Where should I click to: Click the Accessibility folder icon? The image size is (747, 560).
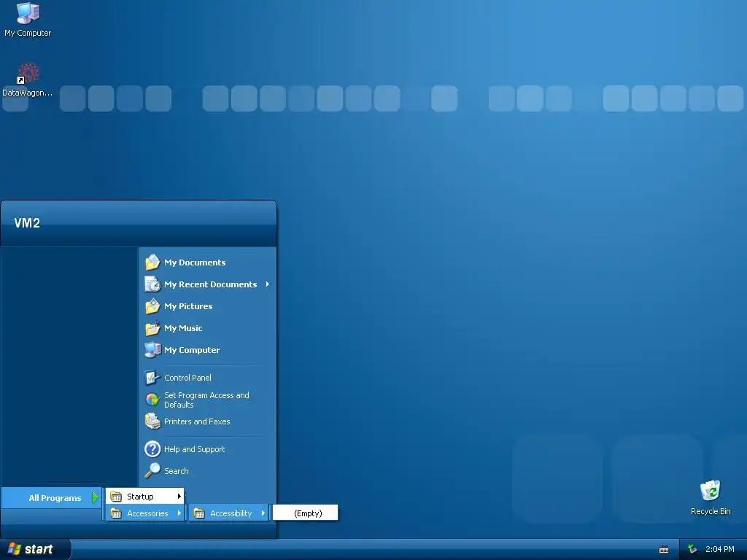pyautogui.click(x=199, y=513)
